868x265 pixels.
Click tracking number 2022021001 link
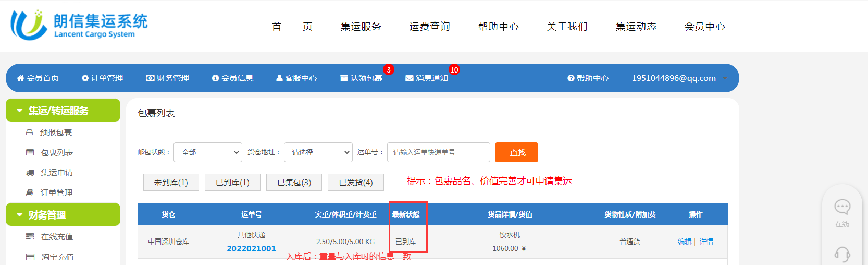(x=251, y=249)
